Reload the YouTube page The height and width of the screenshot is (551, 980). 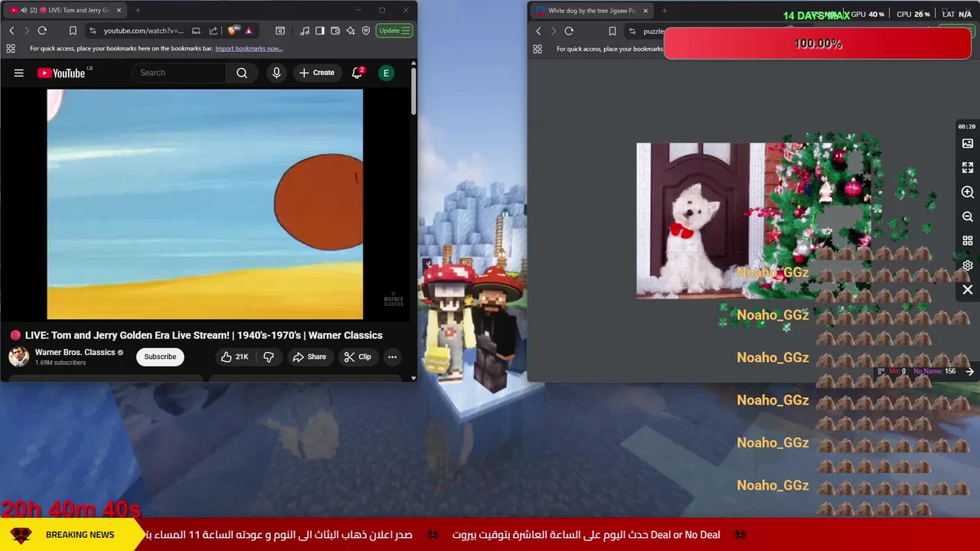pos(42,31)
